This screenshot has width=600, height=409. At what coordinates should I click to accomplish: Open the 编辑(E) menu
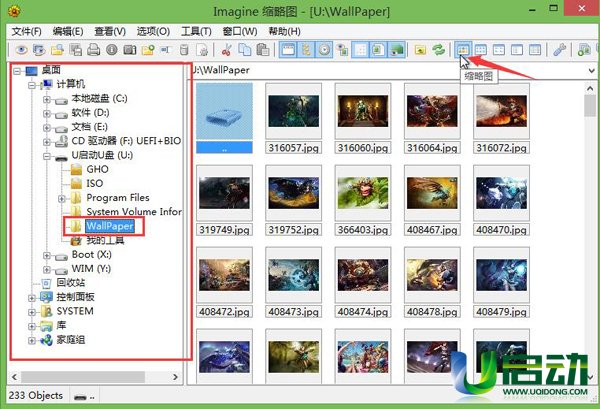click(68, 31)
